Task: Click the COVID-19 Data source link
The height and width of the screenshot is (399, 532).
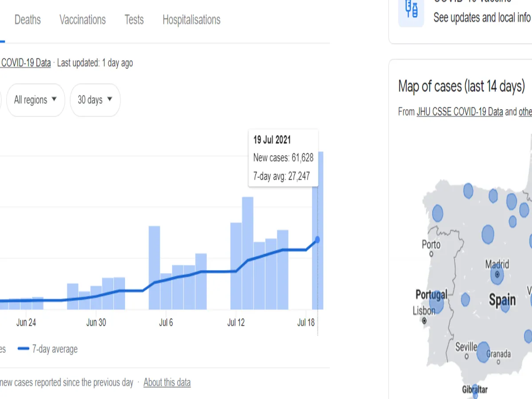Action: click(26, 63)
